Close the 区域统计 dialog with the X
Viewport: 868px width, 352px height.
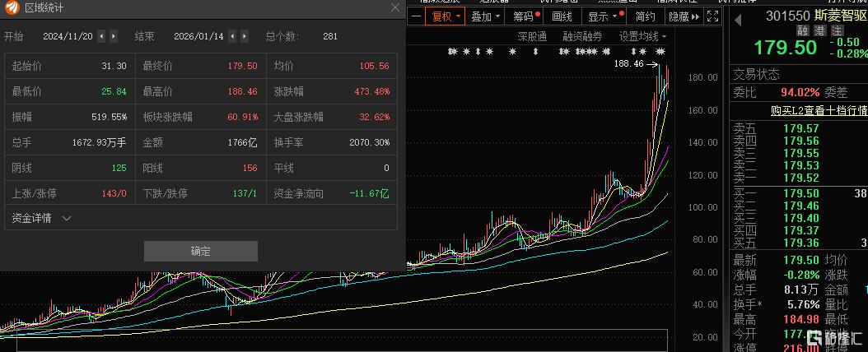tap(395, 7)
